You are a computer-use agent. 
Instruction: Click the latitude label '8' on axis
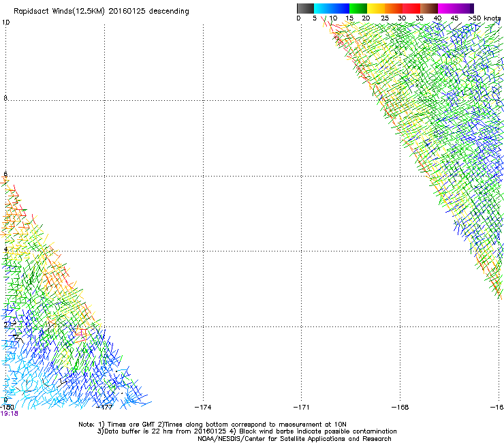tap(5, 98)
